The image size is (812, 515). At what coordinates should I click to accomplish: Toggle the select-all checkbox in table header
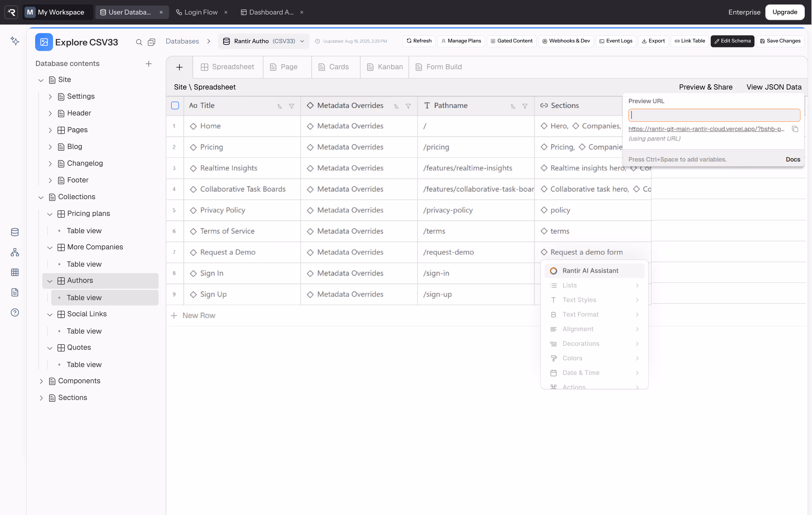(x=175, y=105)
